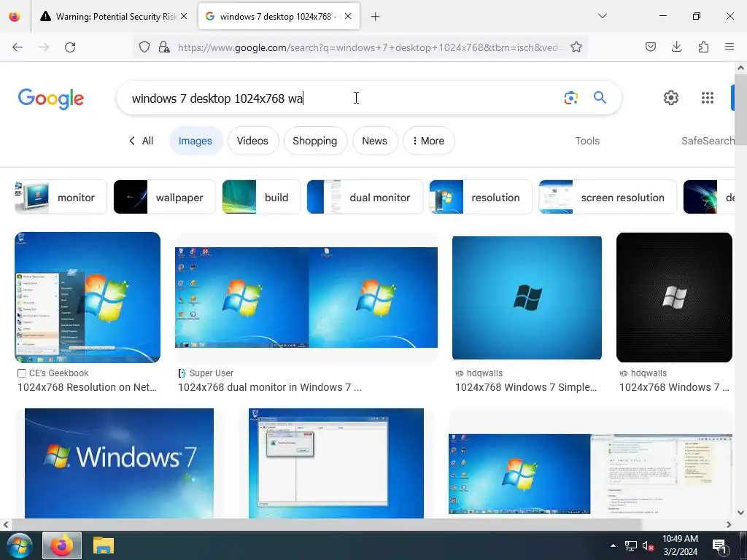
Task: Refine search with the dual monitor chip
Action: [x=365, y=197]
